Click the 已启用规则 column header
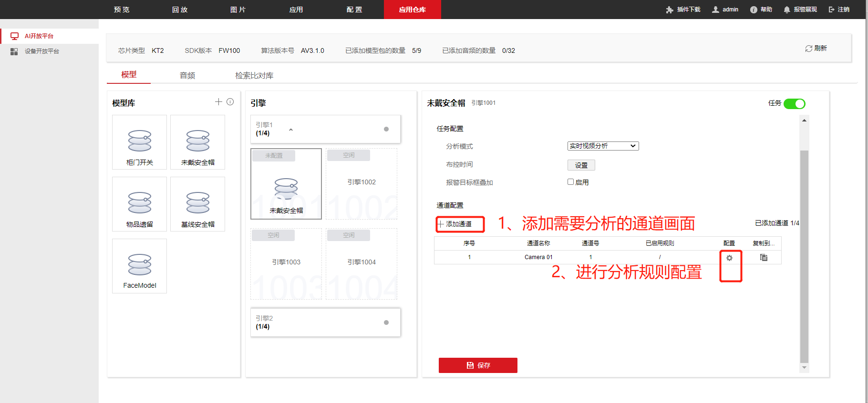The width and height of the screenshot is (868, 403). tap(660, 243)
